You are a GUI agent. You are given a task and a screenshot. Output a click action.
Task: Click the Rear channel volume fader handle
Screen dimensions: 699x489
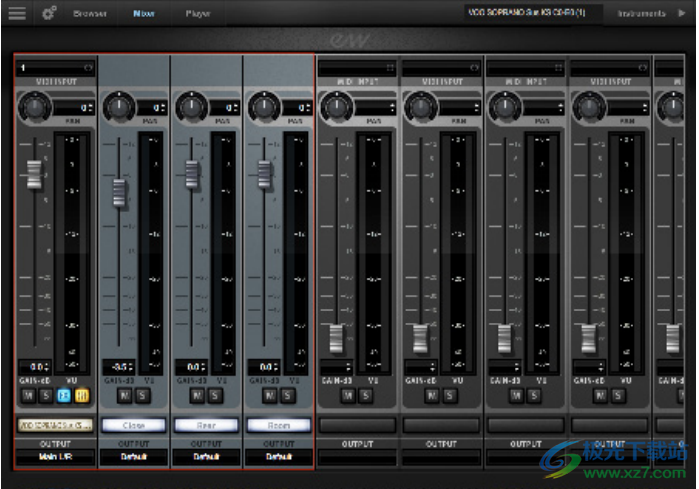click(x=192, y=174)
